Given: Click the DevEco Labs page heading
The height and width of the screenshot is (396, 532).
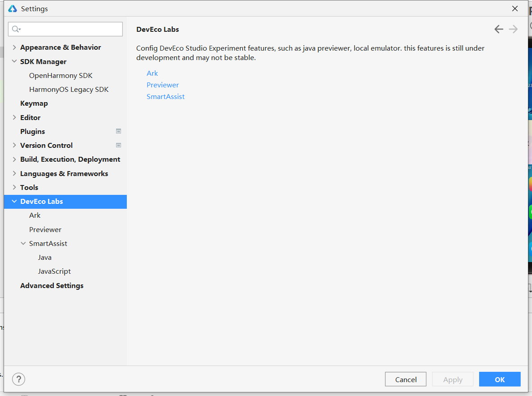Looking at the screenshot, I should (157, 30).
